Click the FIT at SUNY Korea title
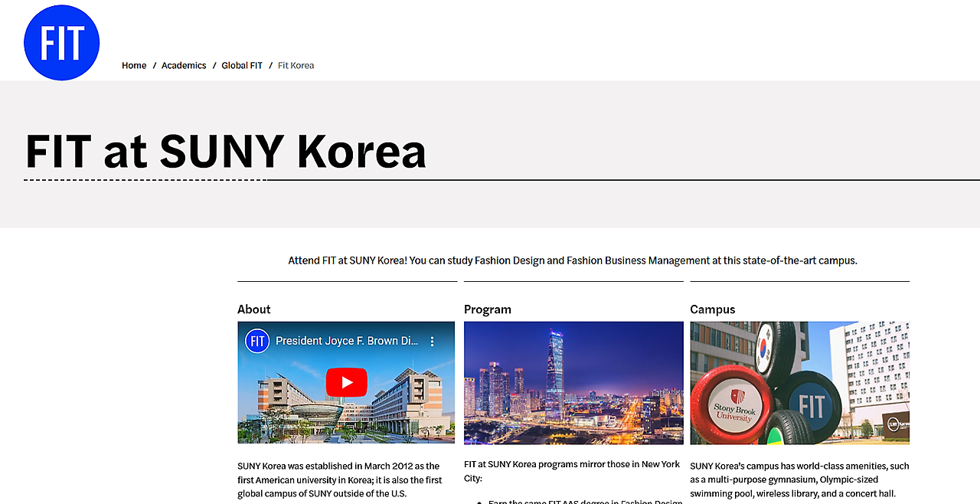Screen dimensions: 980x504 point(225,151)
